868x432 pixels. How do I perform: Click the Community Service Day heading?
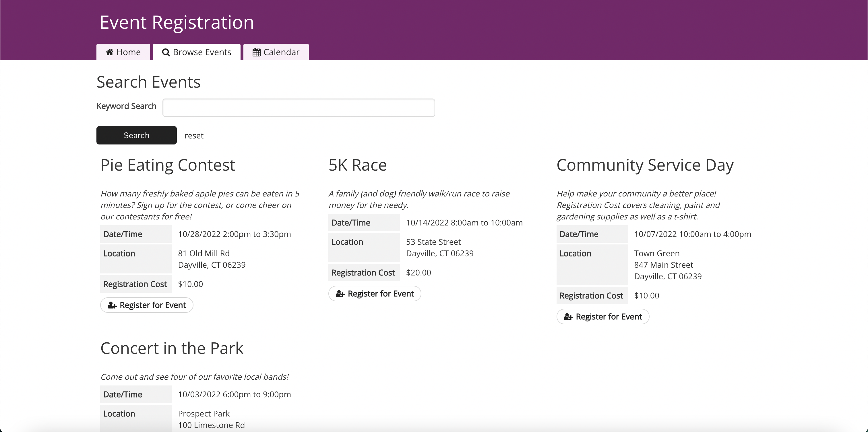pos(645,165)
